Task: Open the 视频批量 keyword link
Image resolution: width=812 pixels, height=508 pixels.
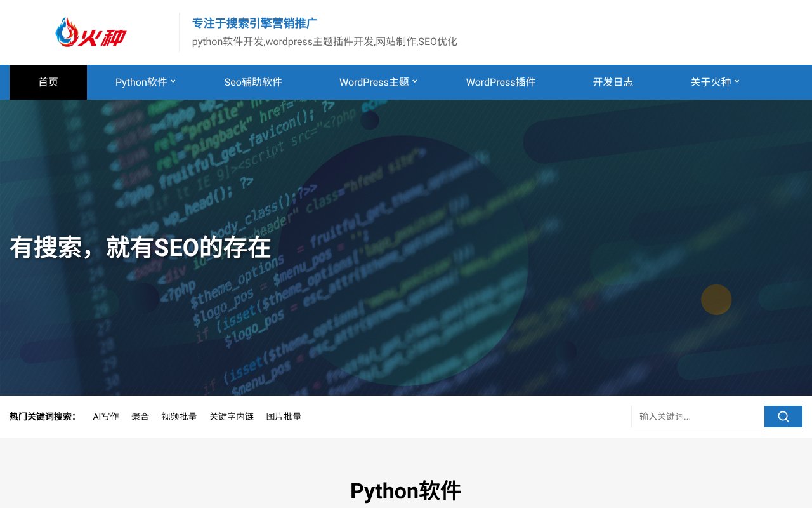Action: pos(180,417)
